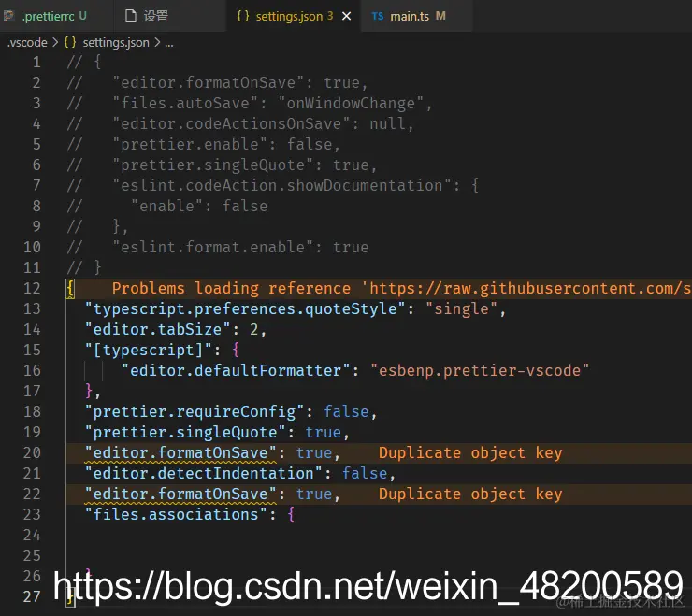Click "editor.tabSize" key
Image resolution: width=692 pixels, height=616 pixels.
[157, 330]
